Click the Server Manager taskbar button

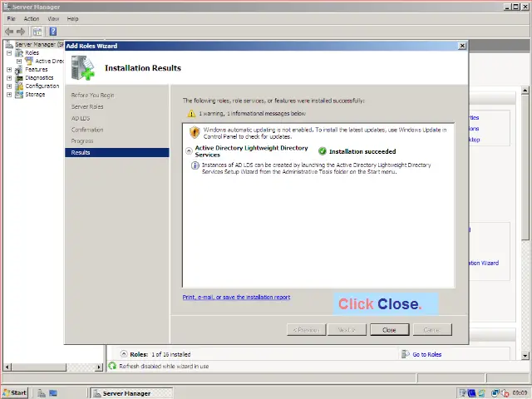click(x=132, y=393)
